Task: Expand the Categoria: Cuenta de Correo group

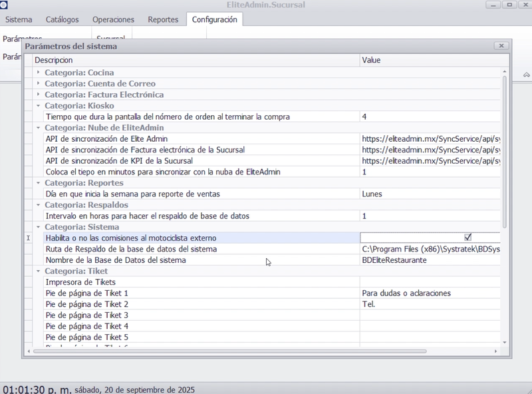Action: (39, 84)
